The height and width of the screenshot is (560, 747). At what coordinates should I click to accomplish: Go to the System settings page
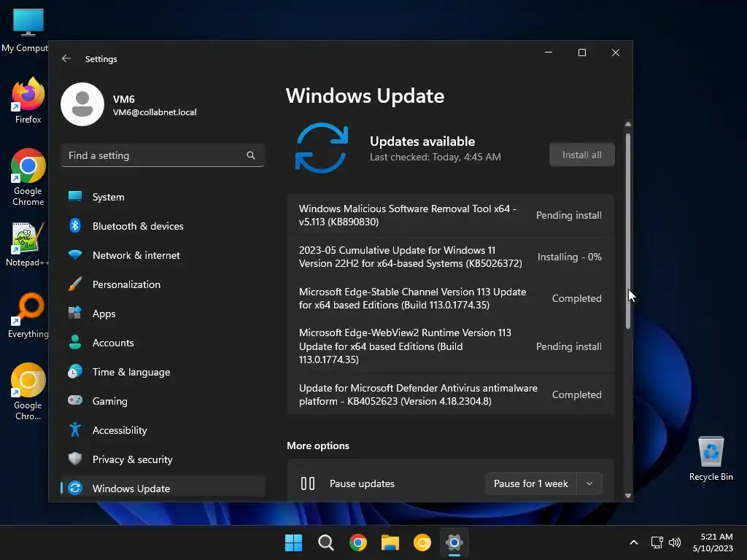pos(163,197)
